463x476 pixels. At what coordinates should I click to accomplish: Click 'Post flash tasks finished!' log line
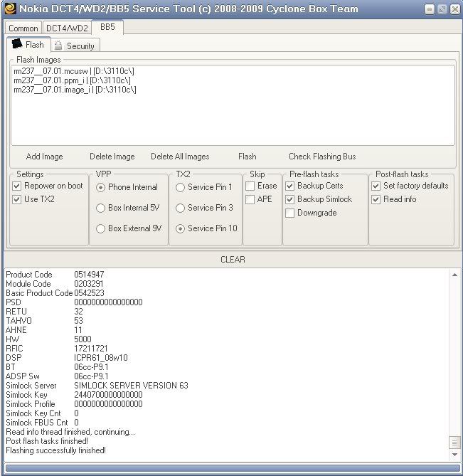[x=47, y=441]
